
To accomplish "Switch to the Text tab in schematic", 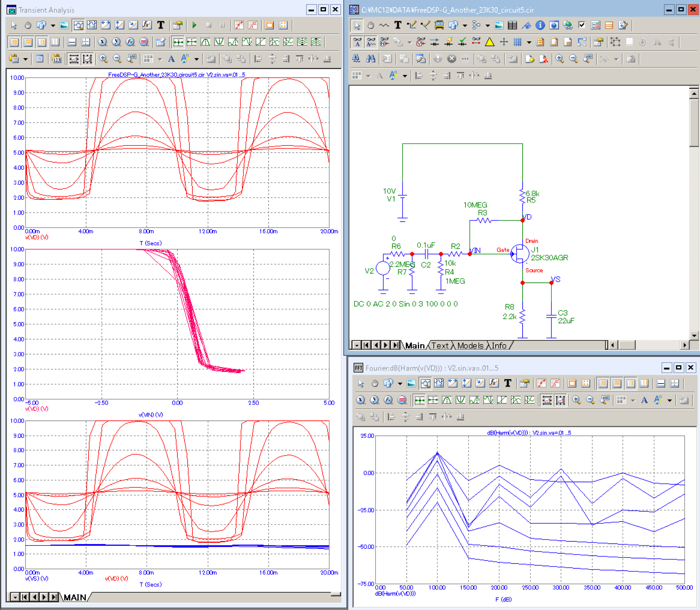I will [440, 346].
